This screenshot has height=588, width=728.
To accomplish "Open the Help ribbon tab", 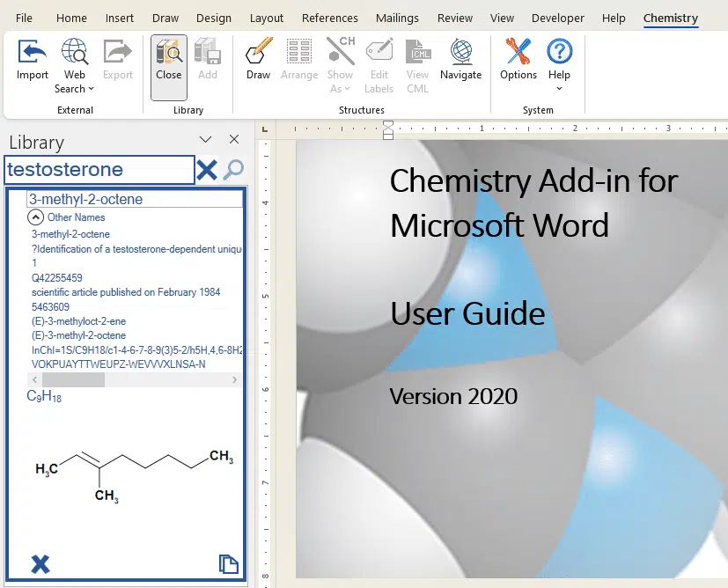I will pyautogui.click(x=614, y=18).
